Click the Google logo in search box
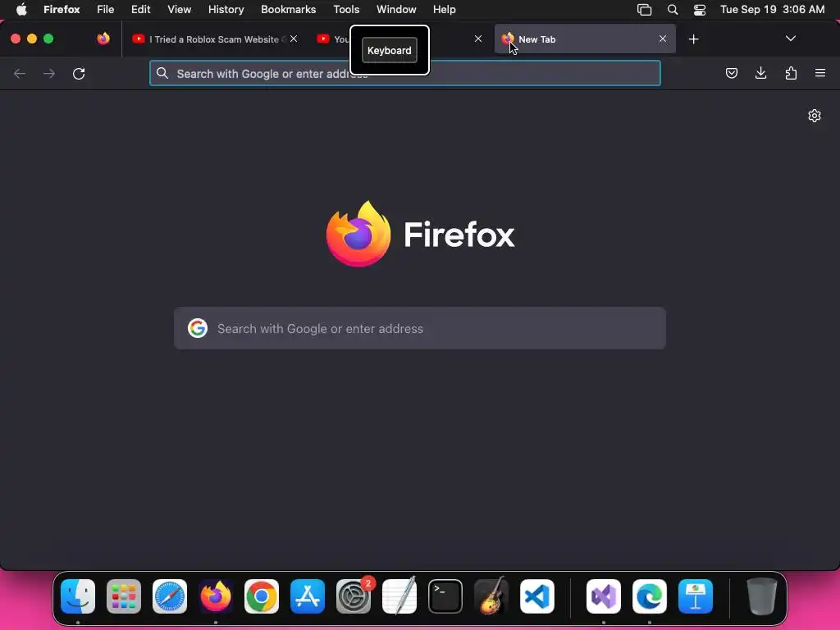The width and height of the screenshot is (840, 630). tap(197, 328)
